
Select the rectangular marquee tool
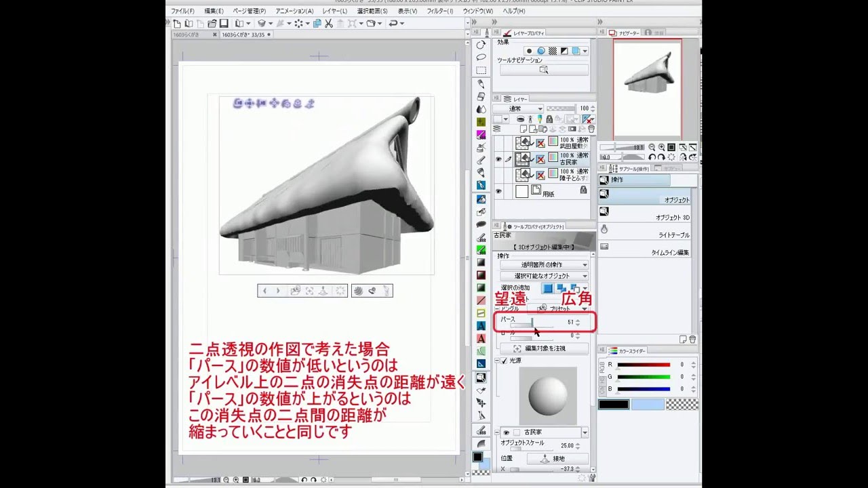pyautogui.click(x=481, y=70)
